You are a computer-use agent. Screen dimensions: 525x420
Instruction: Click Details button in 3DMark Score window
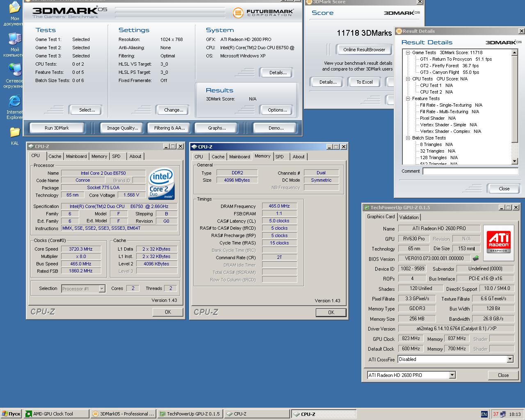click(x=328, y=82)
